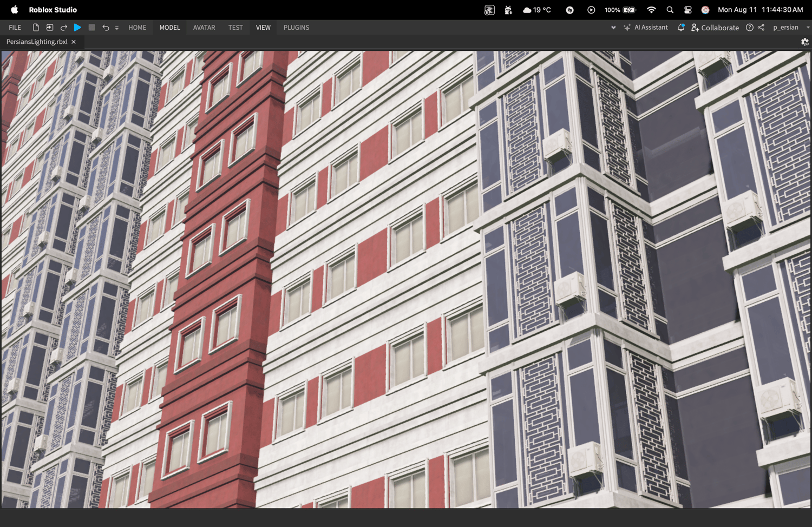Open macOS Control Center icon
This screenshot has height=527, width=812.
(x=688, y=10)
